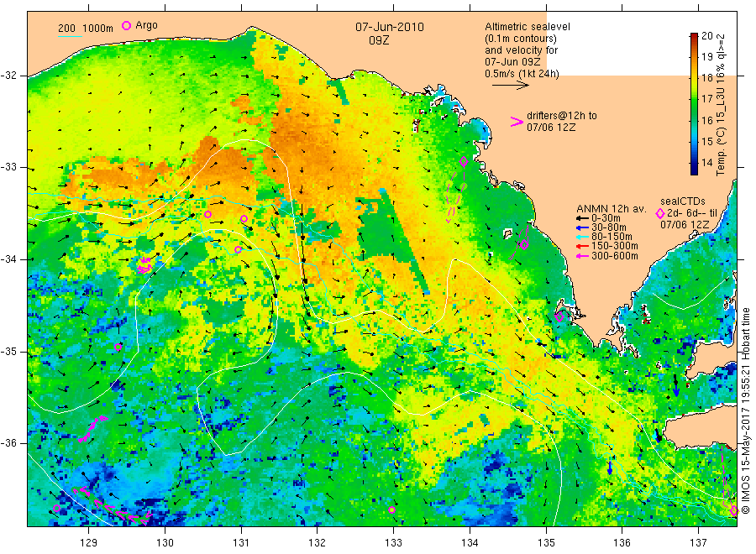
Task: Click the 'drifters@12h to' label
Action: [562, 116]
